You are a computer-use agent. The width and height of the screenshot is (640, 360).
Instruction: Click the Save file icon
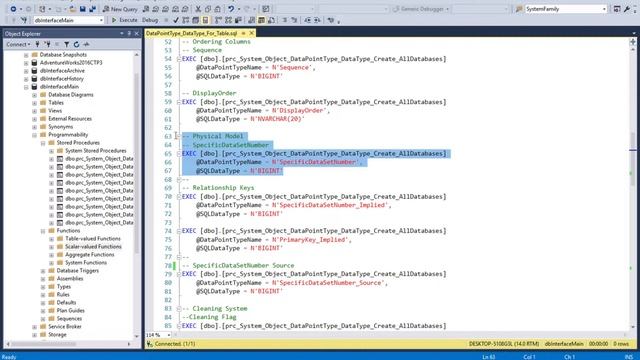tap(83, 9)
